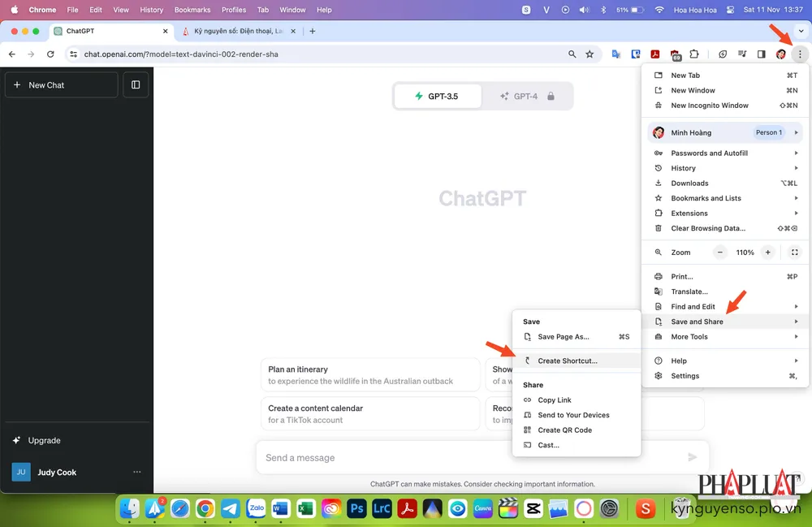The height and width of the screenshot is (527, 812).
Task: Open Telegram from the Dock
Action: click(231, 509)
